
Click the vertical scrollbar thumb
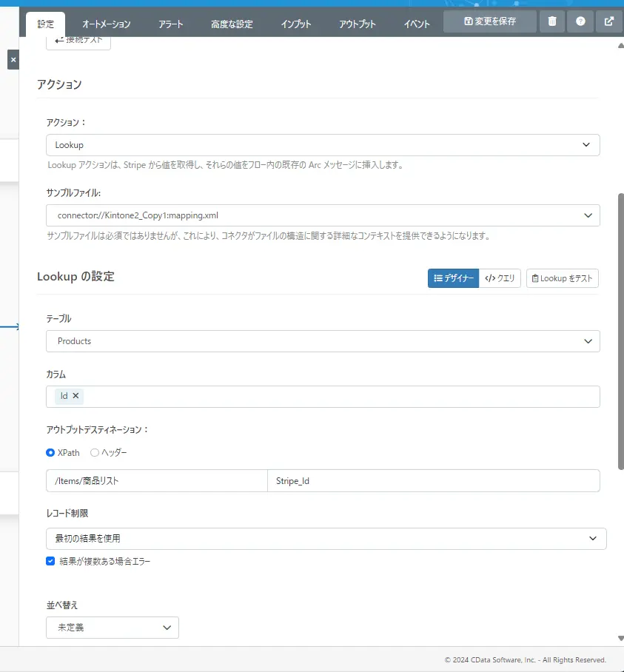[x=620, y=332]
